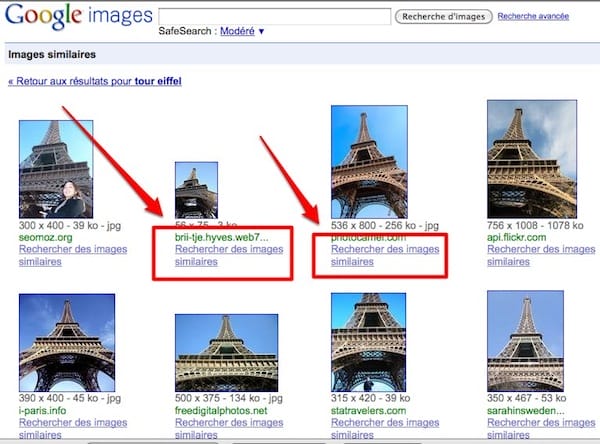
Task: Find similar images for sarahinsweden result
Action: point(541,429)
